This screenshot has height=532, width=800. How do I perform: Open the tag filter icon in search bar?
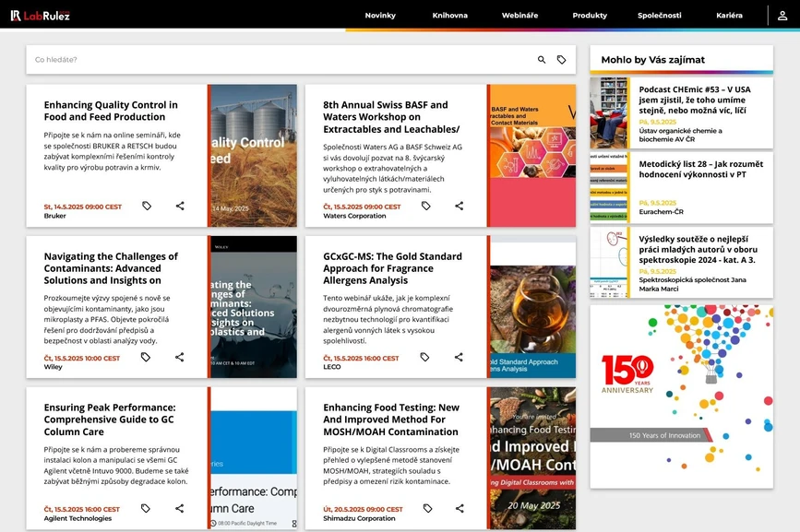pos(561,60)
